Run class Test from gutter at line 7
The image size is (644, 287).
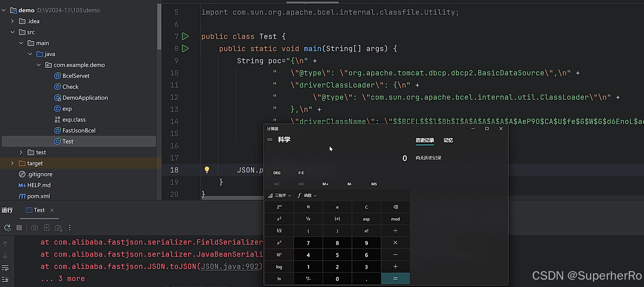coord(186,36)
